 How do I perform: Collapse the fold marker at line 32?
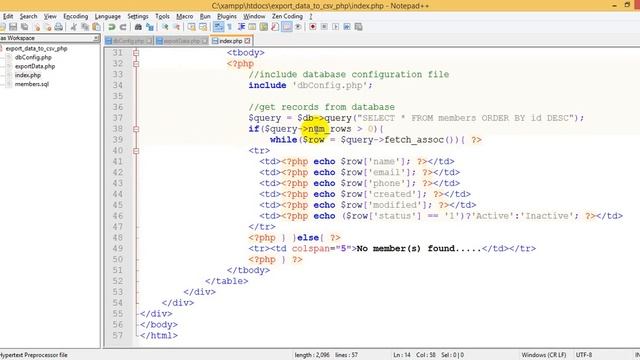136,64
